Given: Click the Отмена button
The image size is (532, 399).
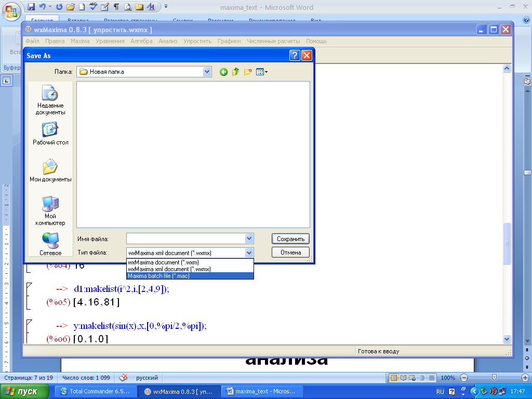Looking at the screenshot, I should tap(290, 252).
